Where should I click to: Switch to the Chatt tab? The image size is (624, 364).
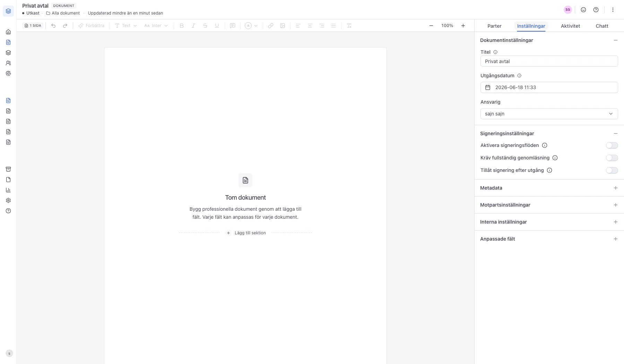(602, 26)
